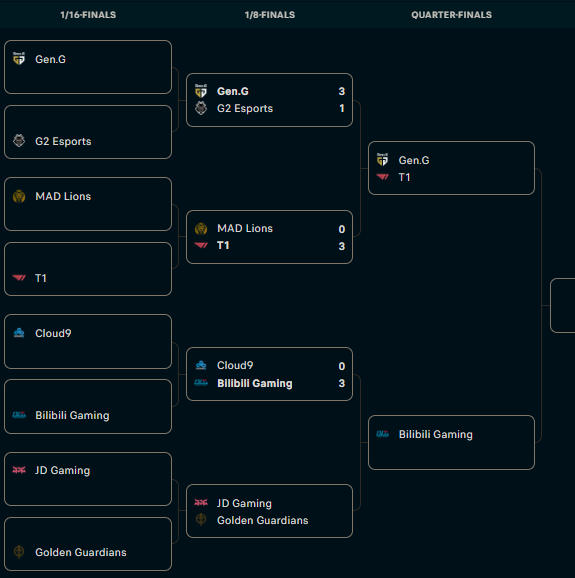Click Bilibili Gaming name in quarter-finals box
575x578 pixels.
[436, 434]
